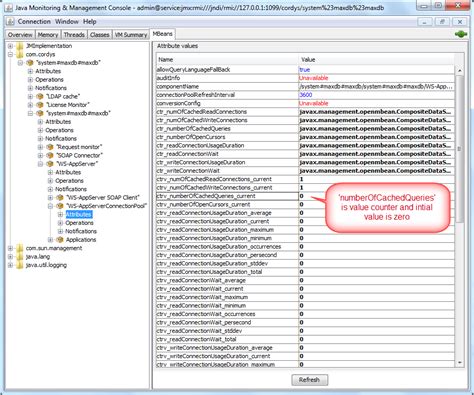Select Notifications under WS-AppServerConnectionPool
Screen dimensions: 474x395
(x=81, y=231)
